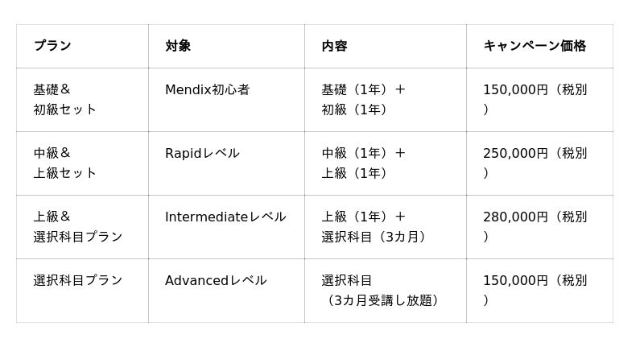Click the 基礎（1年）＋初級（1年） content cell
This screenshot has height=347, width=644.
[386, 100]
